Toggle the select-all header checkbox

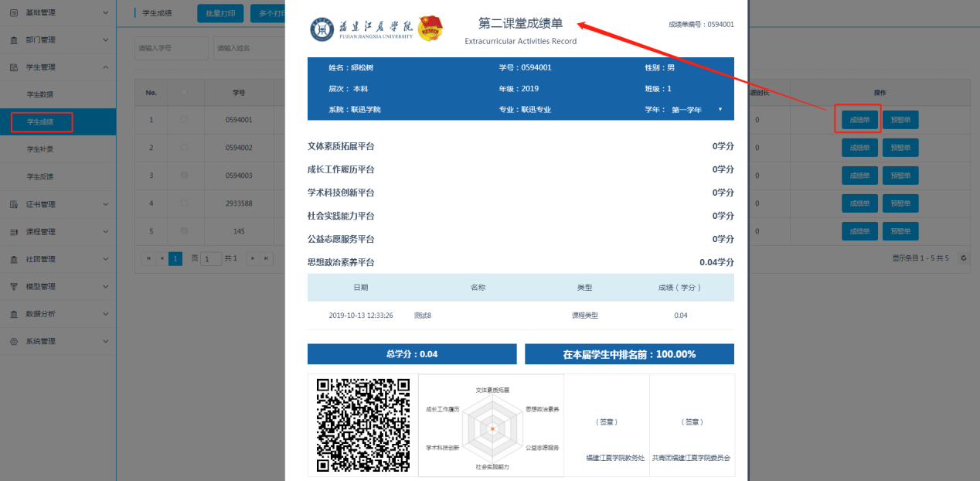tap(183, 93)
